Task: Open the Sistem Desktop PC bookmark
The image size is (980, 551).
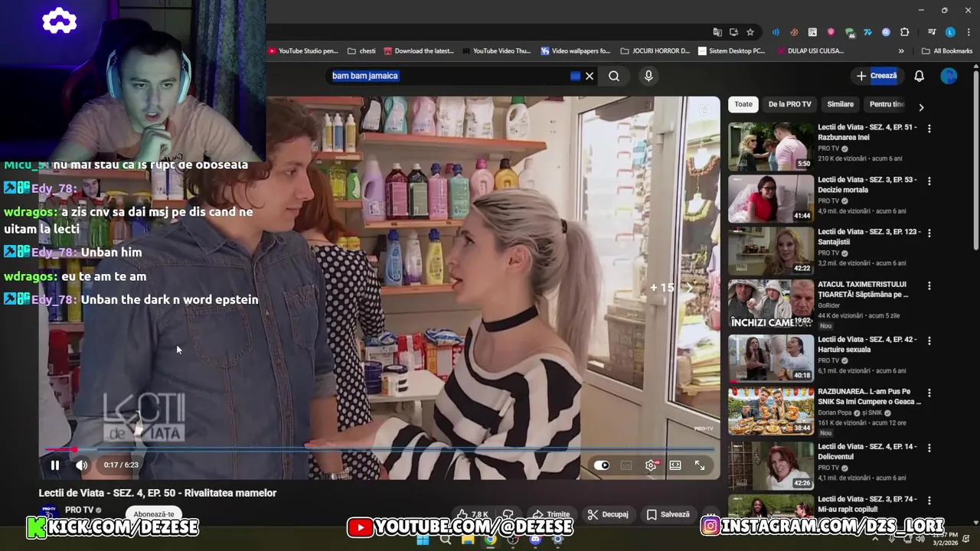Action: pyautogui.click(x=731, y=51)
